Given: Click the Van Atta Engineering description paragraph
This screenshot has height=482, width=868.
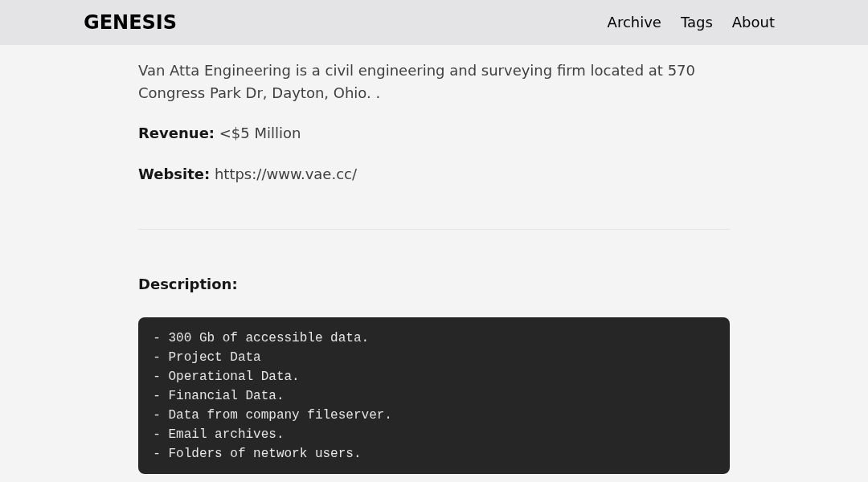Looking at the screenshot, I should 416,82.
